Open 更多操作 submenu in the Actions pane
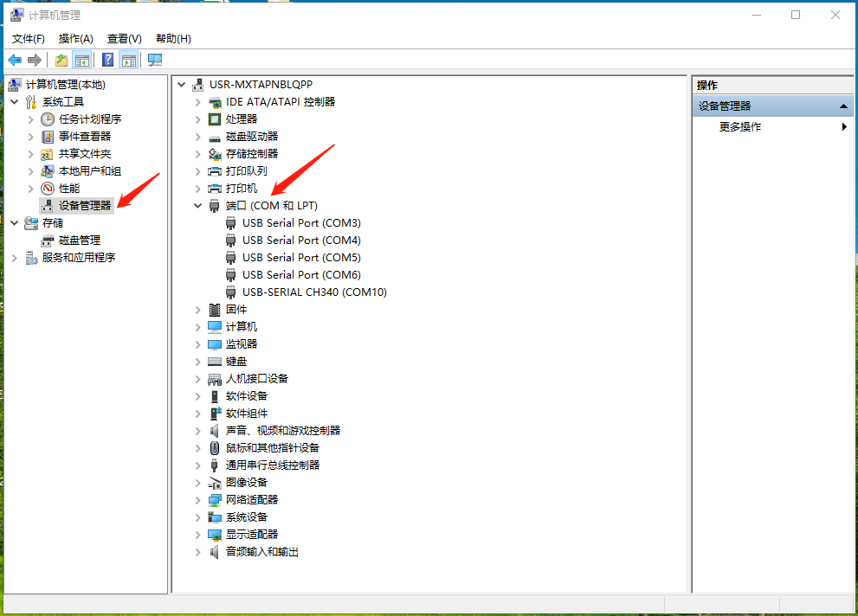This screenshot has height=616, width=858. pos(772,127)
